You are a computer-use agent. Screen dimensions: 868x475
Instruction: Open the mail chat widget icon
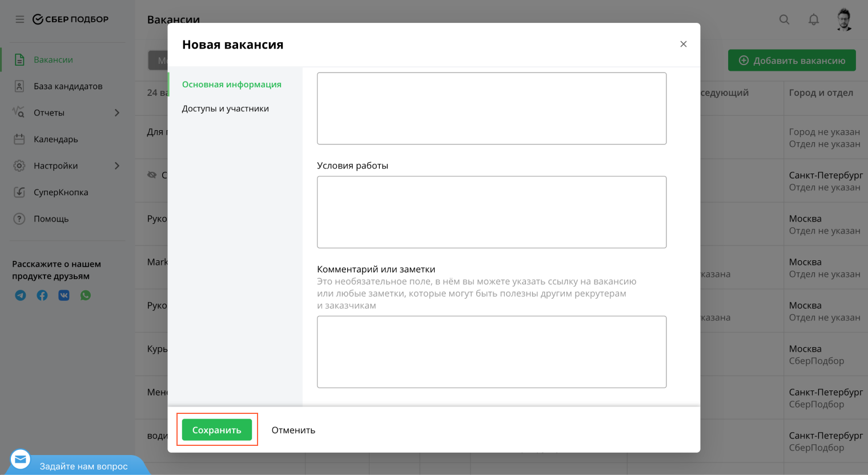click(21, 459)
